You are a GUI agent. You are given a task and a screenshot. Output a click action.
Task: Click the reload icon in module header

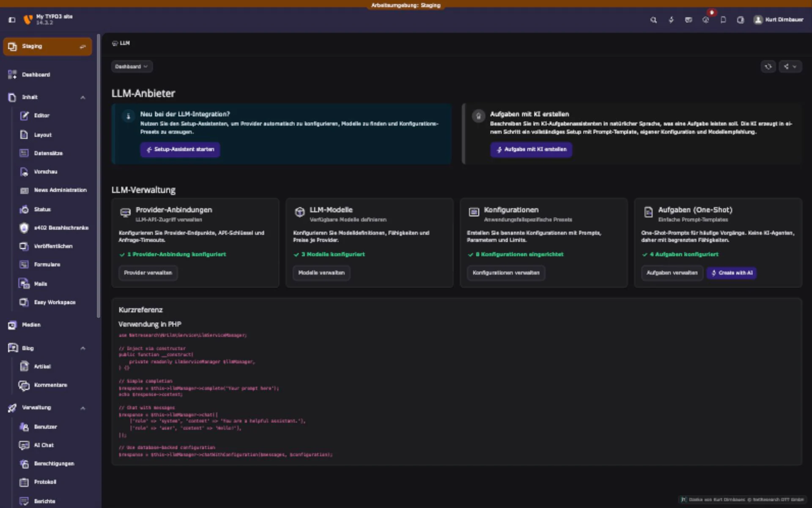(768, 66)
